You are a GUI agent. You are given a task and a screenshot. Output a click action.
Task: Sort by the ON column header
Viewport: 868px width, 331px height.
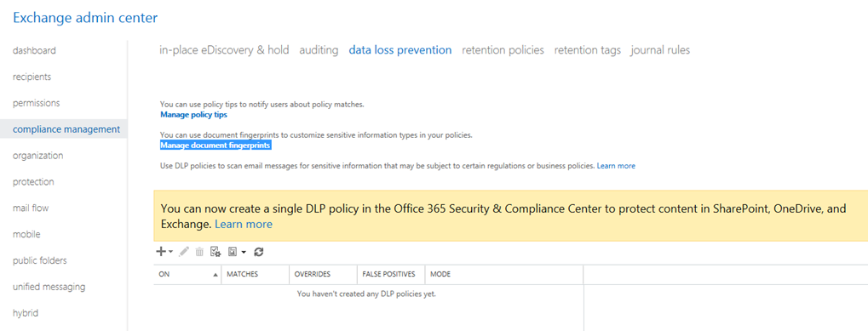click(x=187, y=274)
